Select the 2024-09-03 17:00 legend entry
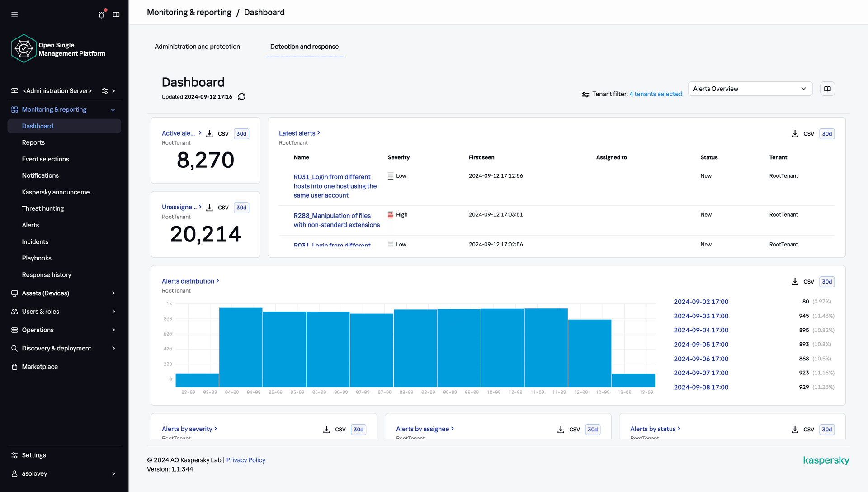This screenshot has height=492, width=868. (x=701, y=316)
